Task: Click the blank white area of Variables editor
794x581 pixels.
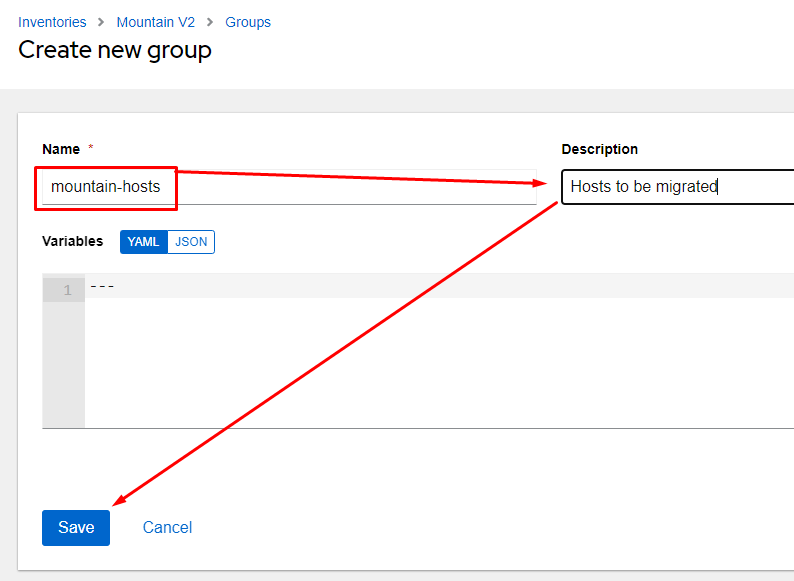Action: pos(439,363)
